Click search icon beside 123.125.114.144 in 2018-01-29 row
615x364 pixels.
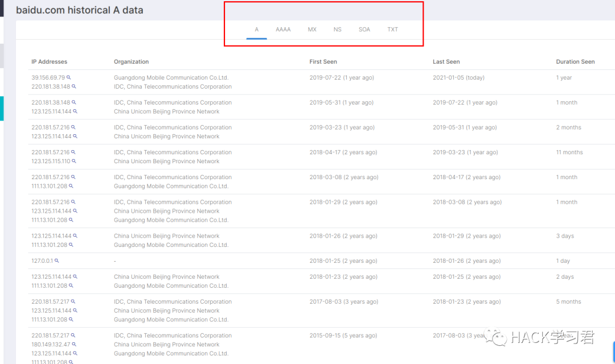(75, 211)
